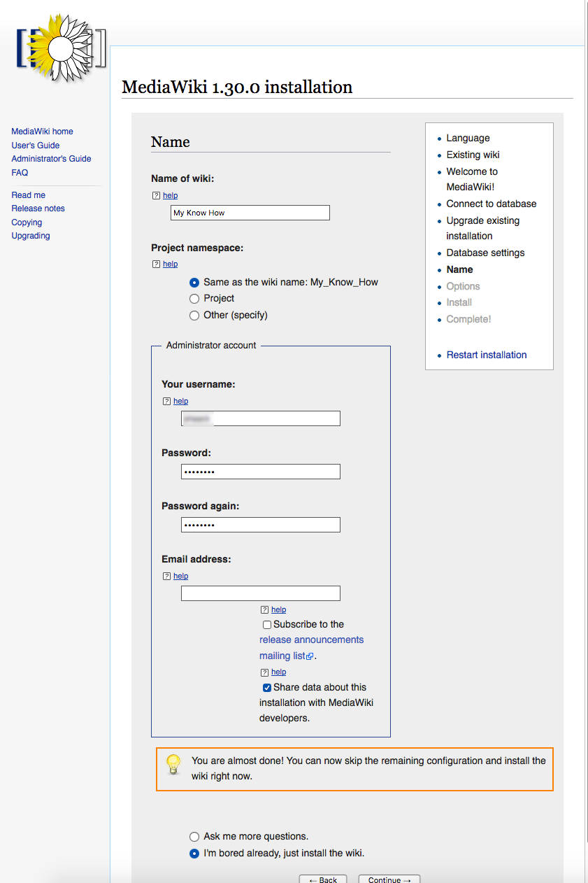Click the lightbulb tip icon

point(173,763)
